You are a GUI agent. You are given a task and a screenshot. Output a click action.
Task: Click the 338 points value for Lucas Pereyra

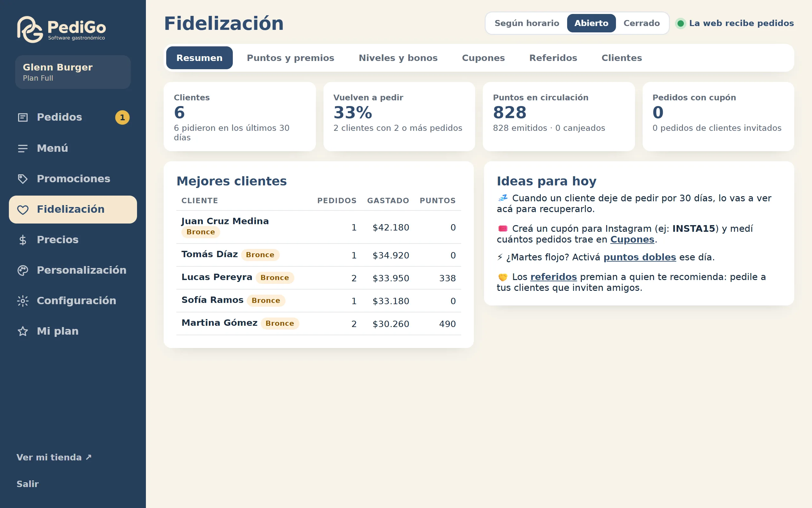(447, 278)
